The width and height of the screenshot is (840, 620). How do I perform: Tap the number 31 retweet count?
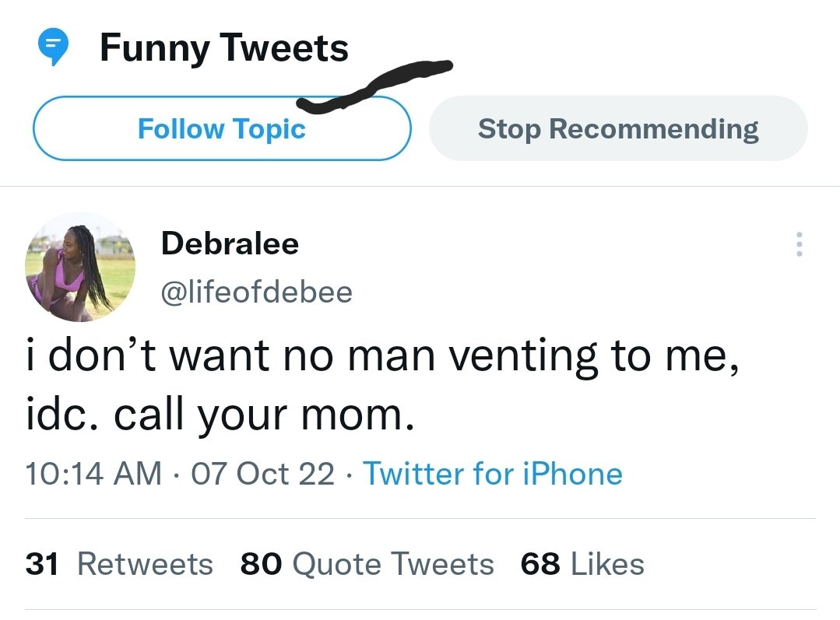[42, 564]
